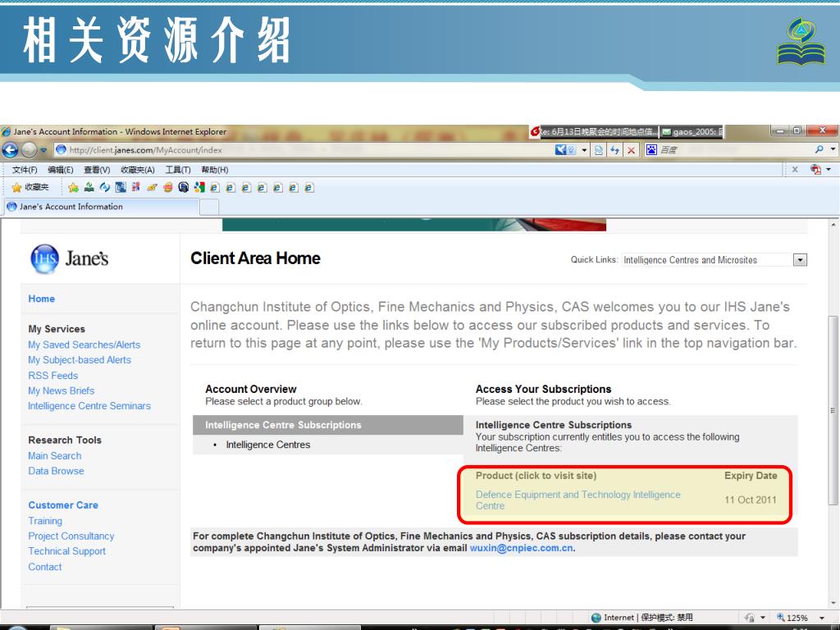Open a new blank tab button
Screen dimensions: 840x630
(209, 207)
